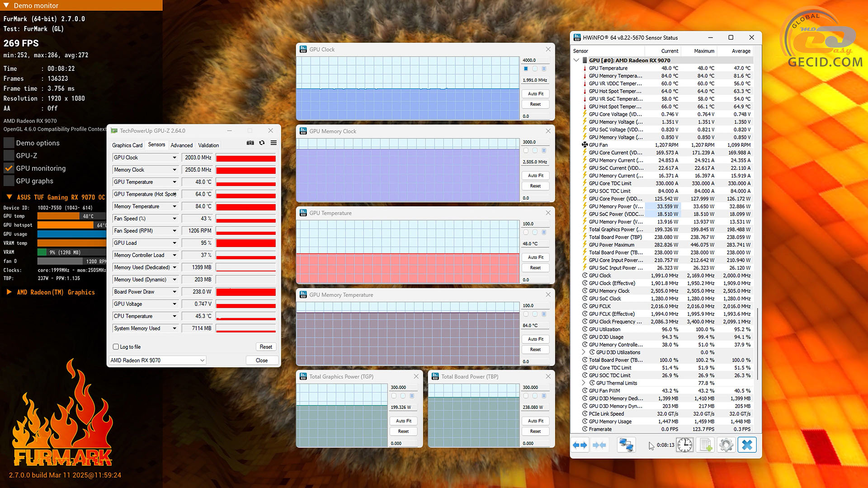Click the 300.000 max field in Total Board Power graph
Image resolution: width=868 pixels, height=488 pixels.
[x=536, y=387]
